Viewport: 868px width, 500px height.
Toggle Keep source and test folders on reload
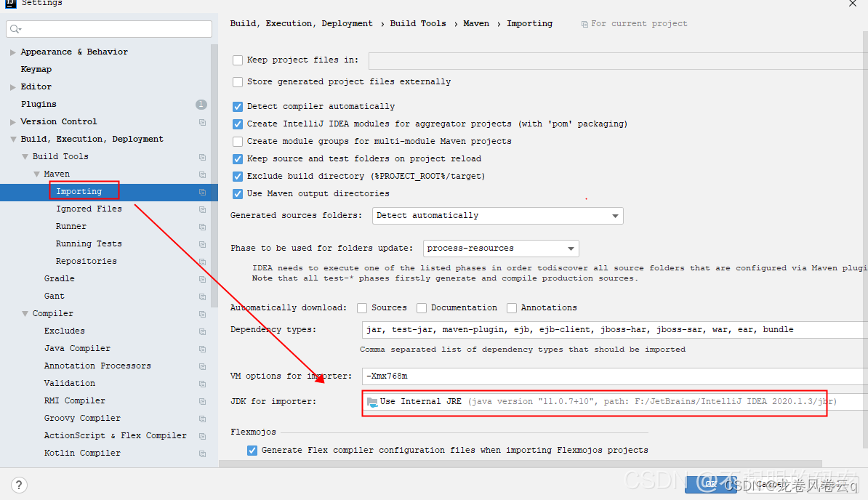(x=238, y=158)
